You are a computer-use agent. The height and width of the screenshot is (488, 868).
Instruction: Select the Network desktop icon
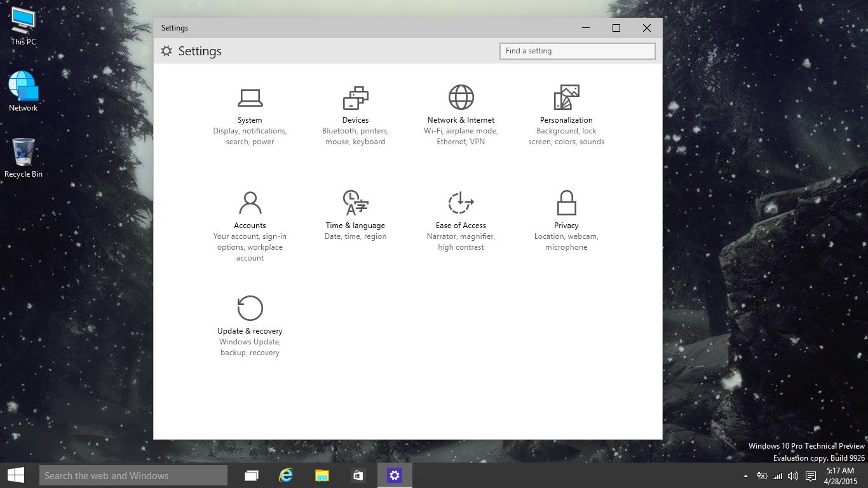[24, 92]
